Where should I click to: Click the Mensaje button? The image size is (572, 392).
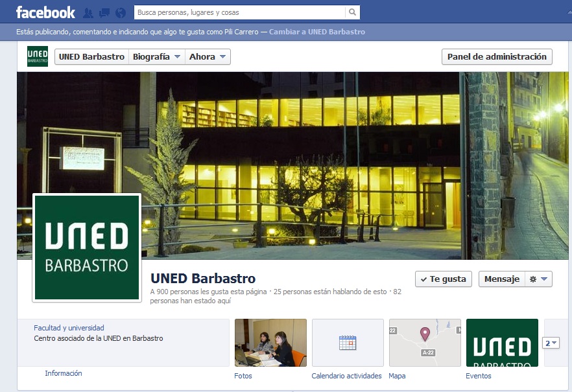click(501, 279)
